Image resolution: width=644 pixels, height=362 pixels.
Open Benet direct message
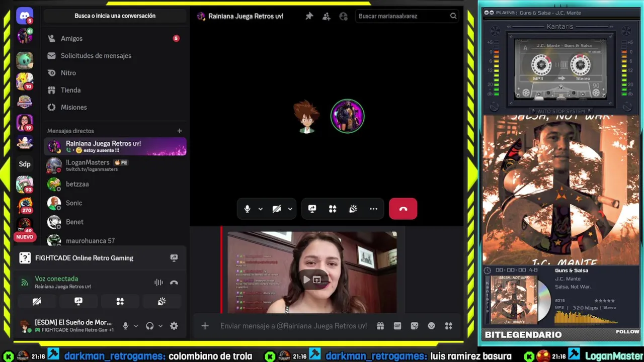pyautogui.click(x=115, y=222)
